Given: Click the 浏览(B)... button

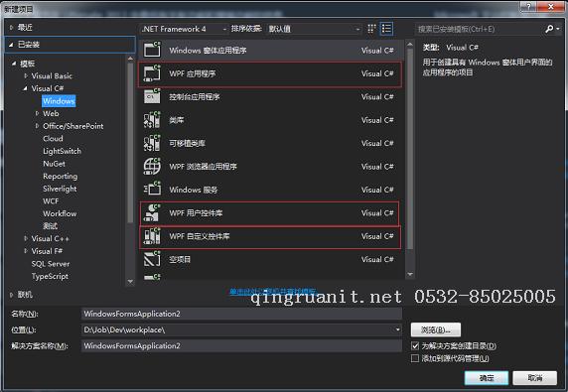Looking at the screenshot, I should [436, 329].
